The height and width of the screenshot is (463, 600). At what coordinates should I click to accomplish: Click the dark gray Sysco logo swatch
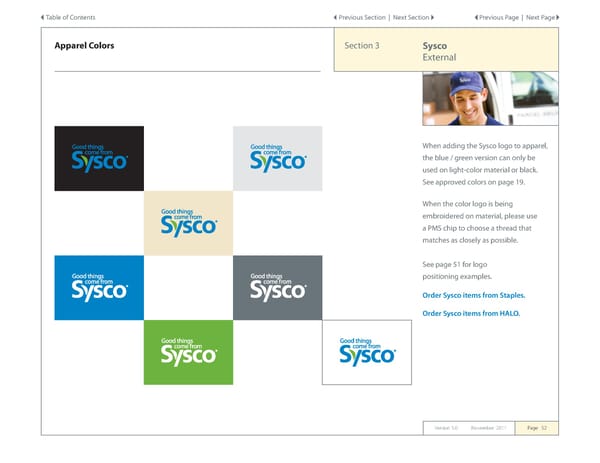(x=277, y=287)
